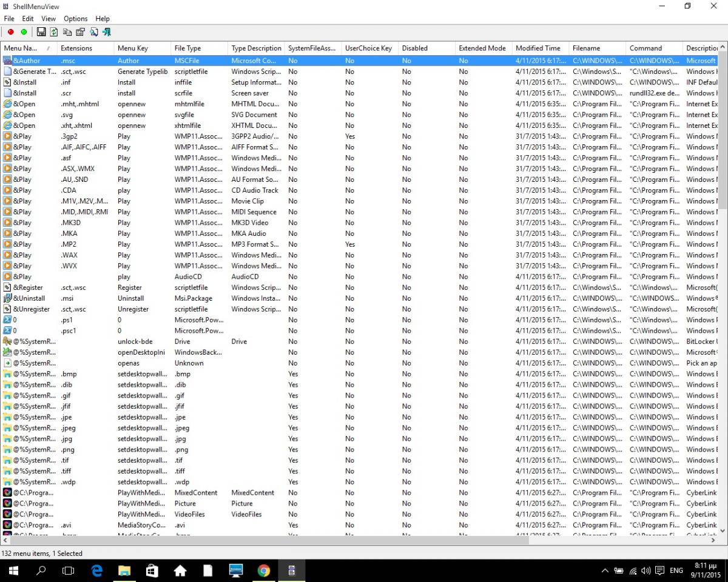The image size is (728, 582).
Task: Open the File menu
Action: 9,19
